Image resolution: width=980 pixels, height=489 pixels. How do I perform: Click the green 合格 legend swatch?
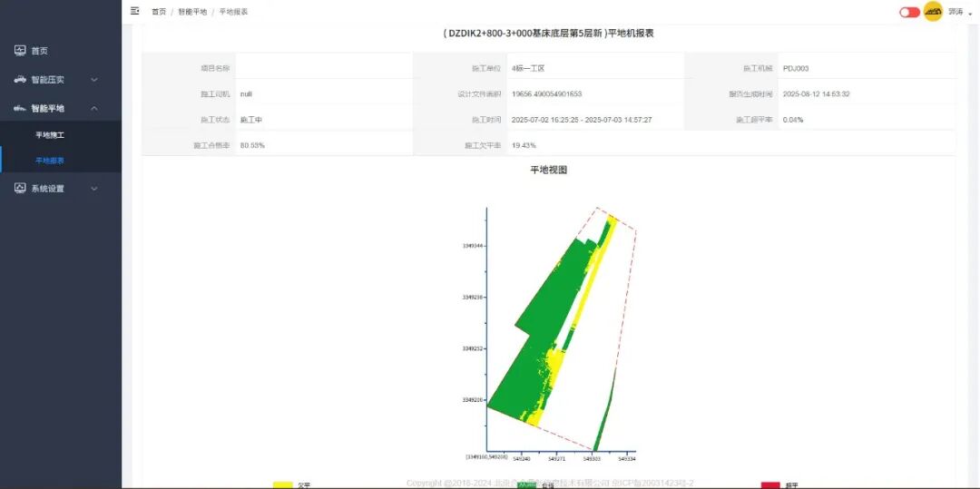[527, 485]
